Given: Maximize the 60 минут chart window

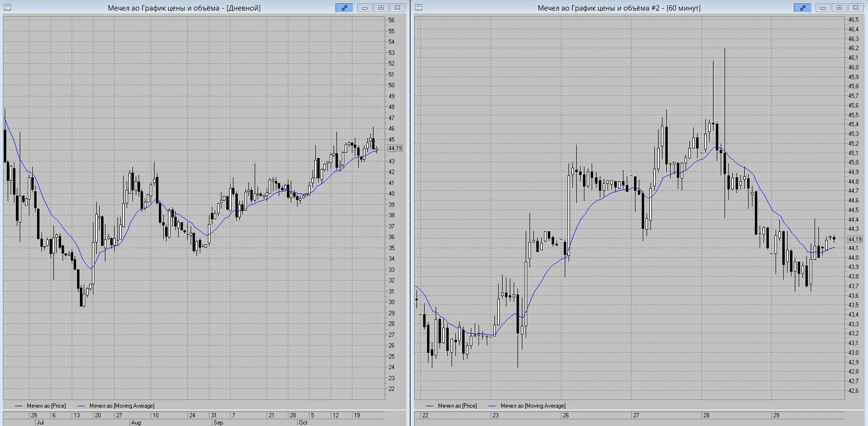Looking at the screenshot, I should pos(839,8).
